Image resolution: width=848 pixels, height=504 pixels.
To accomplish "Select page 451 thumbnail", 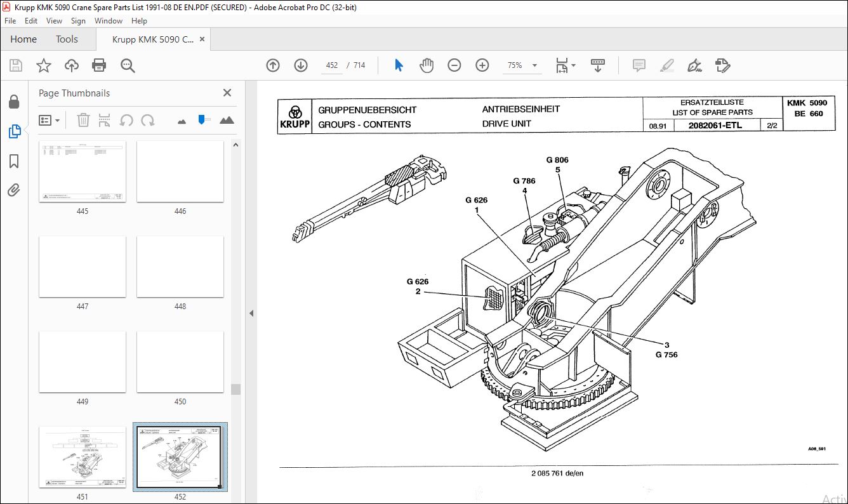I will [x=83, y=457].
